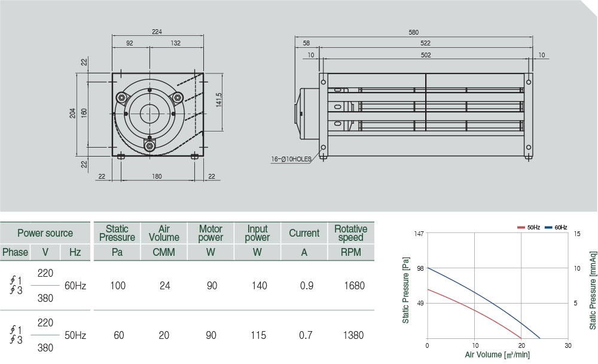Select the Power source table header
Image resolution: width=598 pixels, height=364 pixels.
tap(45, 233)
